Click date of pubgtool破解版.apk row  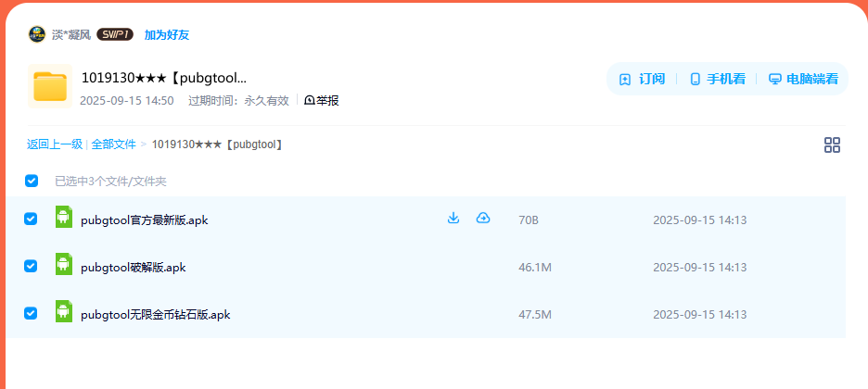tap(700, 268)
